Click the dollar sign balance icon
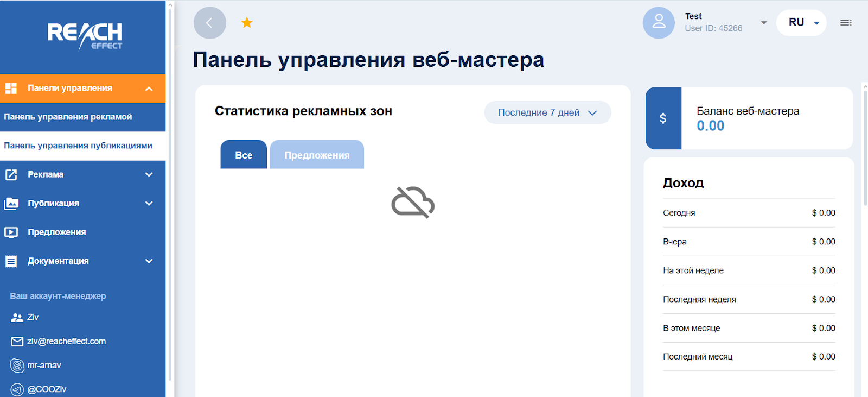Screen dimensions: 868x397 coord(663,118)
